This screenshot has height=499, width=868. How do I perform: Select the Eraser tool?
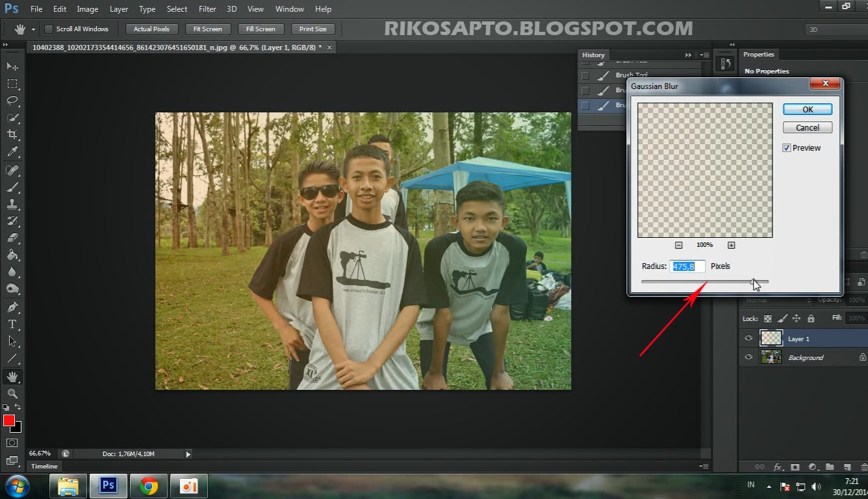[12, 238]
